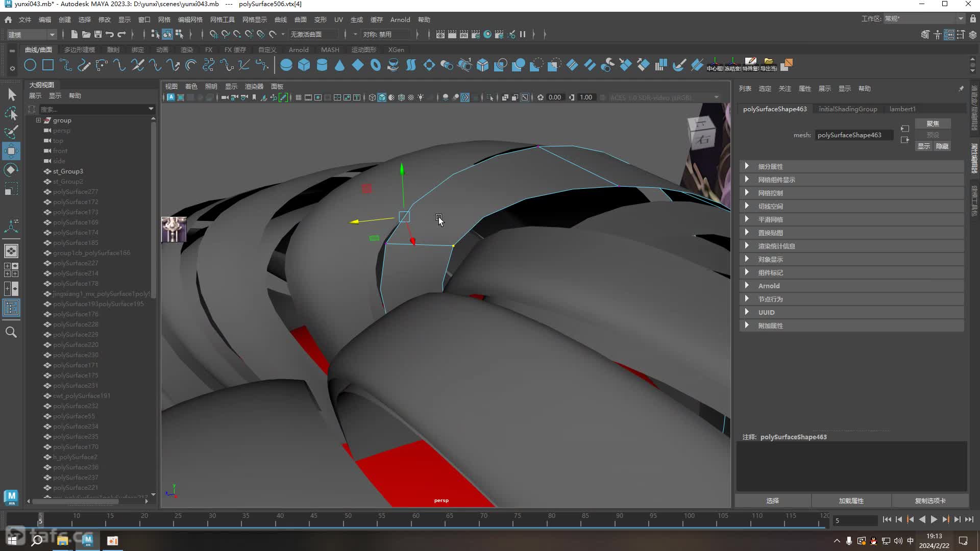Select the single perspective layout icon
Viewport: 980px width, 551px height.
point(11,251)
